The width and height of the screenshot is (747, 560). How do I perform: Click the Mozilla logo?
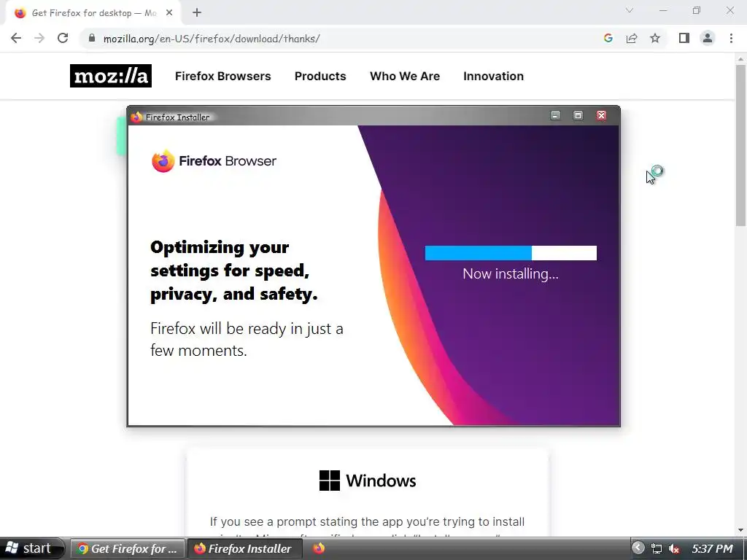[x=111, y=76]
